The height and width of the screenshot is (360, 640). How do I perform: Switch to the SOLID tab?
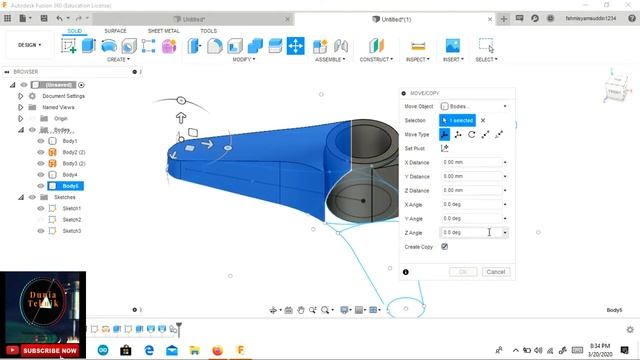point(74,31)
